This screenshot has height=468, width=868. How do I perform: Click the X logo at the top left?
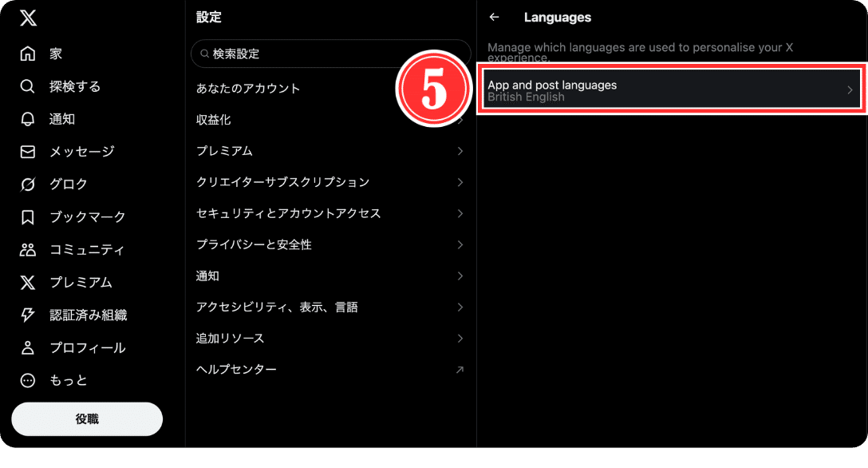pos(27,17)
